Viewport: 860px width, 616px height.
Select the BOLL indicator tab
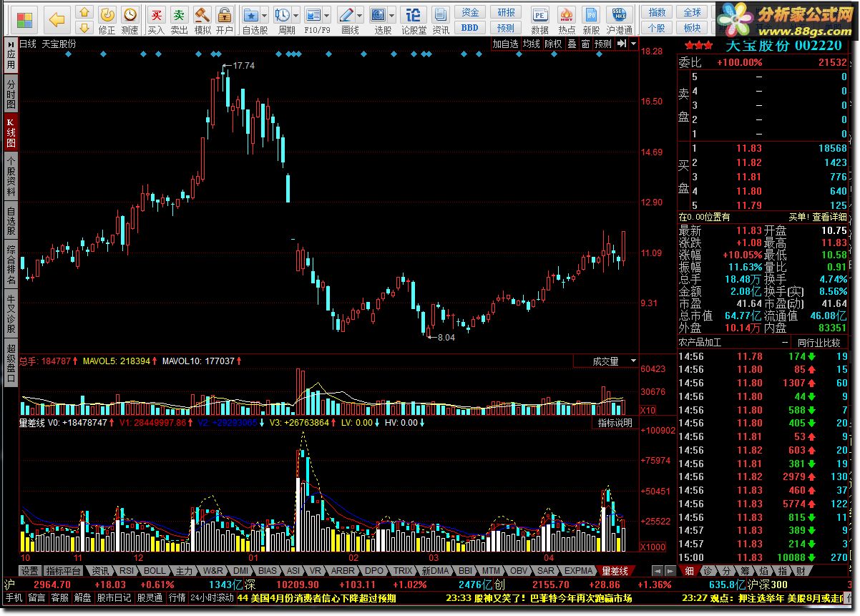(154, 571)
